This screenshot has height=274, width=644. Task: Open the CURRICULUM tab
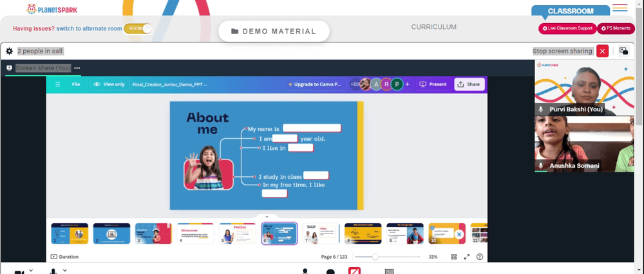(x=433, y=27)
